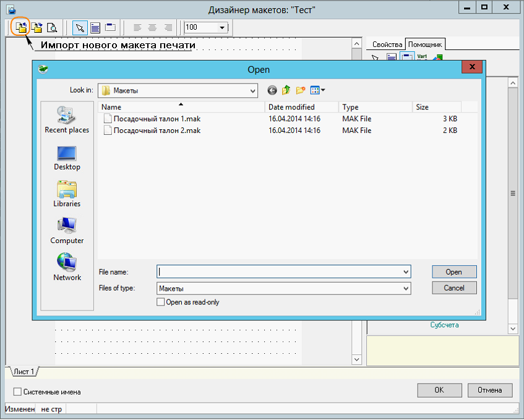This screenshot has width=524, height=420.
Task: Select the Лист 1 sheet tab
Action: tap(24, 372)
